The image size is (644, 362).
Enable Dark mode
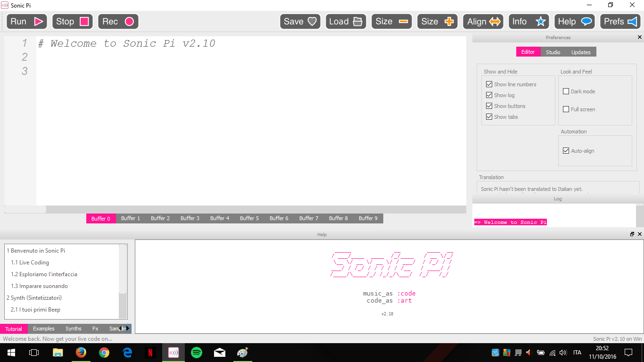pos(565,91)
